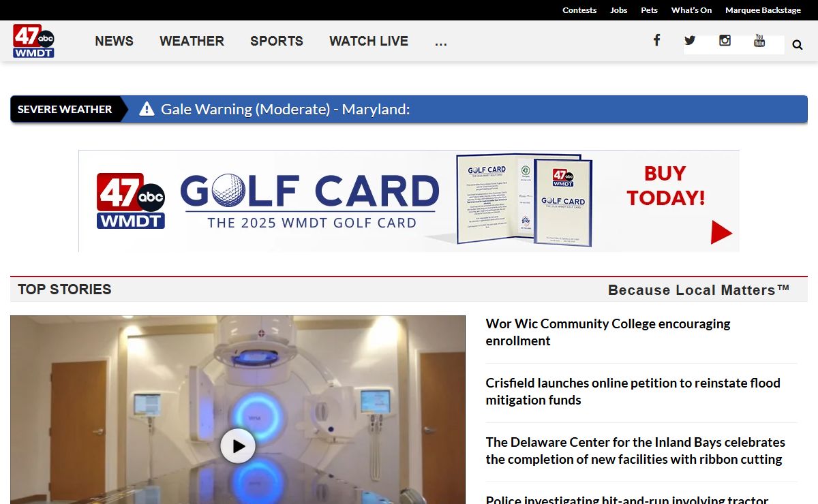Viewport: 818px width, 504px height.
Task: Open the Watch Live menu item
Action: tap(369, 41)
